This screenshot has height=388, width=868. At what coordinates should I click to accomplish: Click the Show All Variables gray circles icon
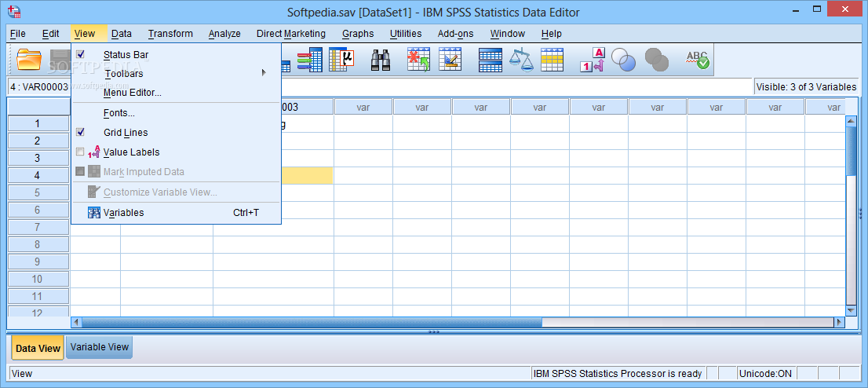click(x=657, y=60)
